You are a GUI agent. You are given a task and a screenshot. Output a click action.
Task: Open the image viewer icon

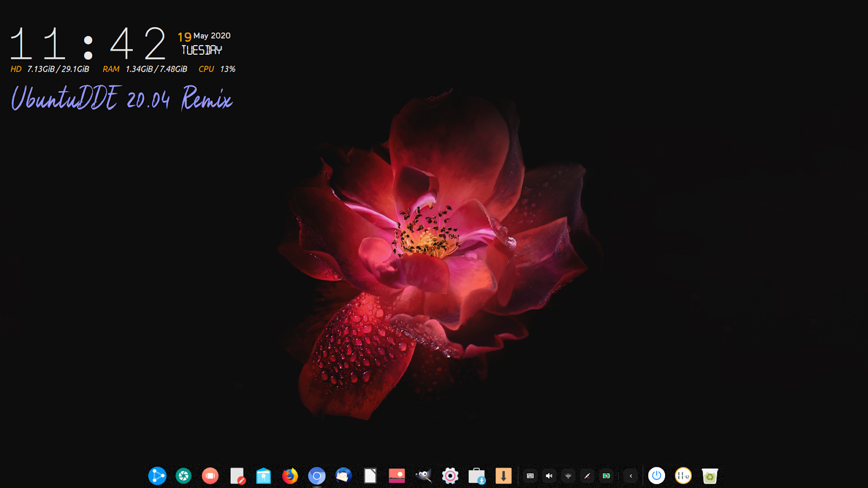(397, 476)
